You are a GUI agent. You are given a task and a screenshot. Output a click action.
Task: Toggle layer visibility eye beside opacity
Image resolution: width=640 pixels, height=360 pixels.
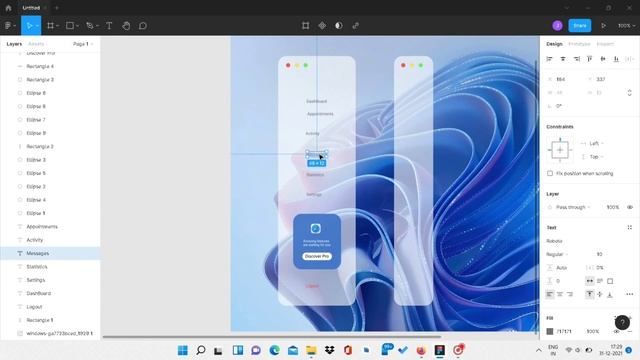point(630,207)
